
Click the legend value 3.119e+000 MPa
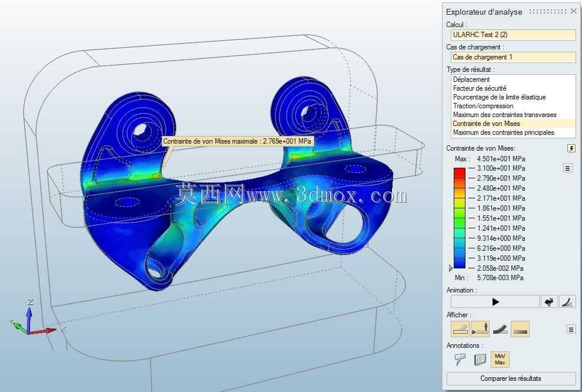click(501, 258)
